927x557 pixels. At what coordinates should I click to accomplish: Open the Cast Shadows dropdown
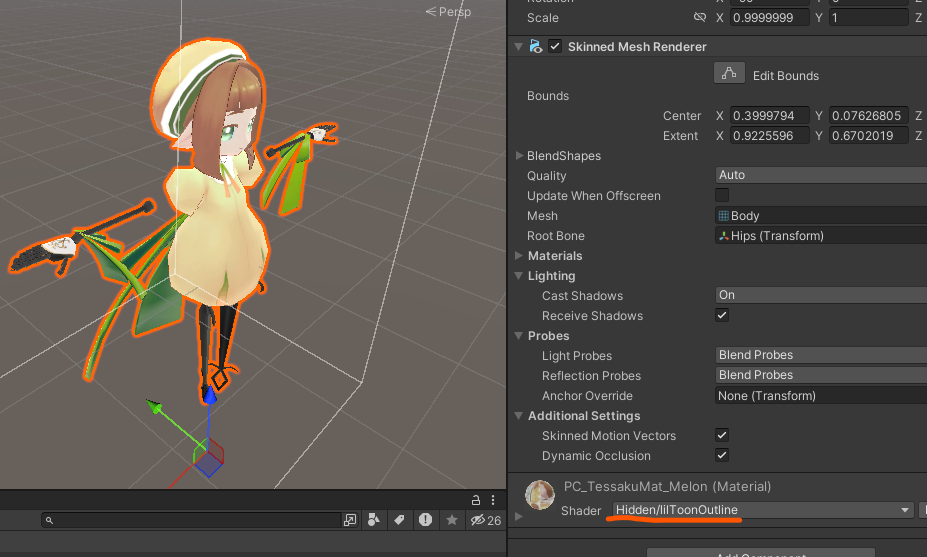point(821,295)
